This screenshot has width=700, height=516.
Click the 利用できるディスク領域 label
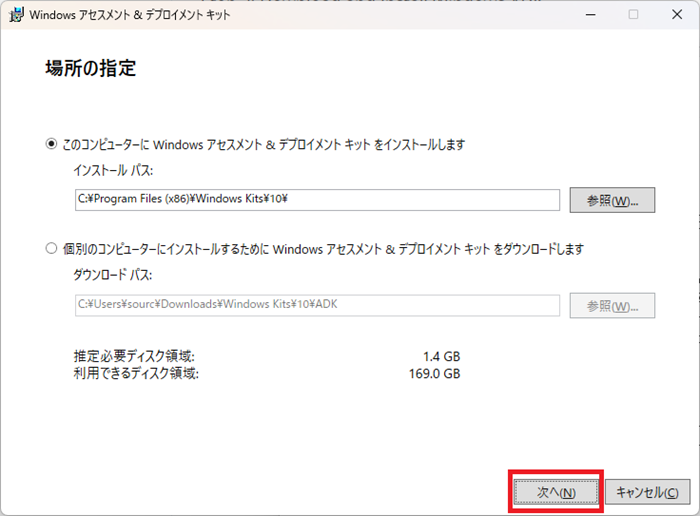tap(136, 374)
